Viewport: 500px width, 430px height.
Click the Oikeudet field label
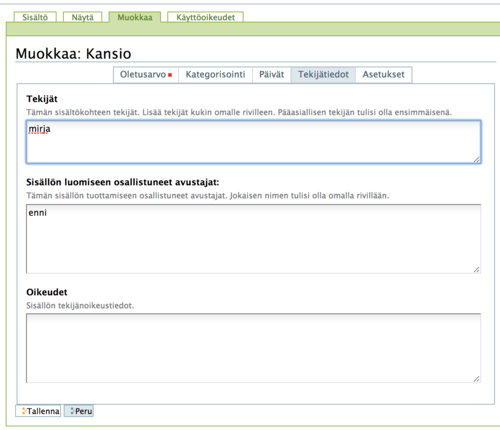click(47, 292)
